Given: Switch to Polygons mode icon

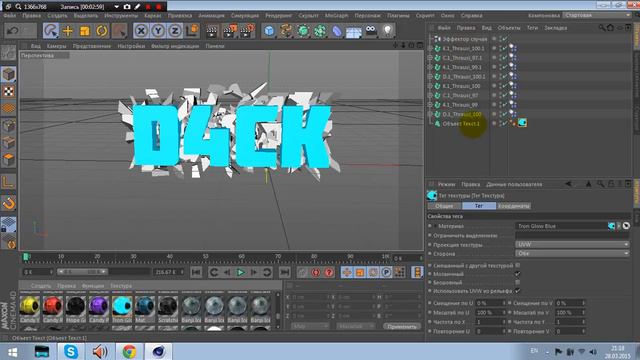Looking at the screenshot, I should 9,159.
